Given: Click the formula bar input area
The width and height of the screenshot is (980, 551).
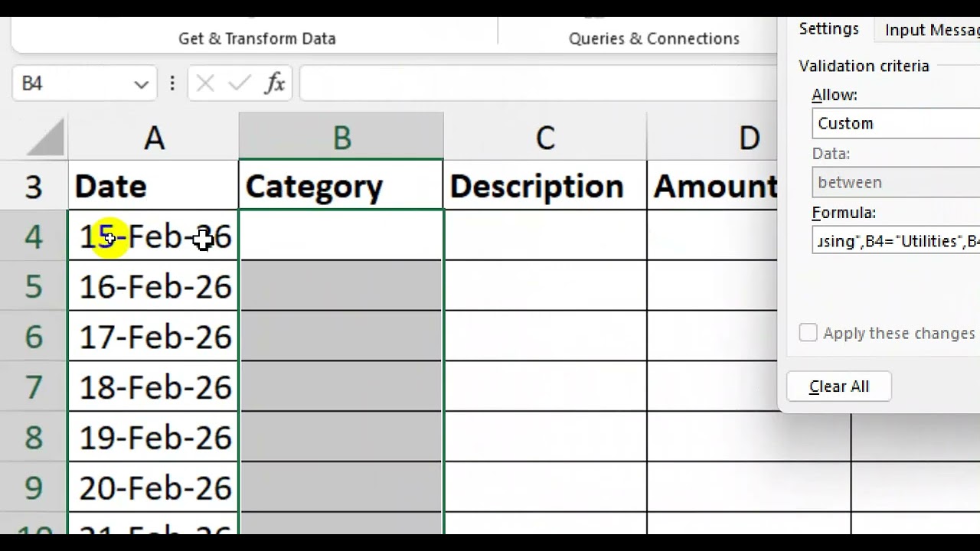Looking at the screenshot, I should pos(538,83).
